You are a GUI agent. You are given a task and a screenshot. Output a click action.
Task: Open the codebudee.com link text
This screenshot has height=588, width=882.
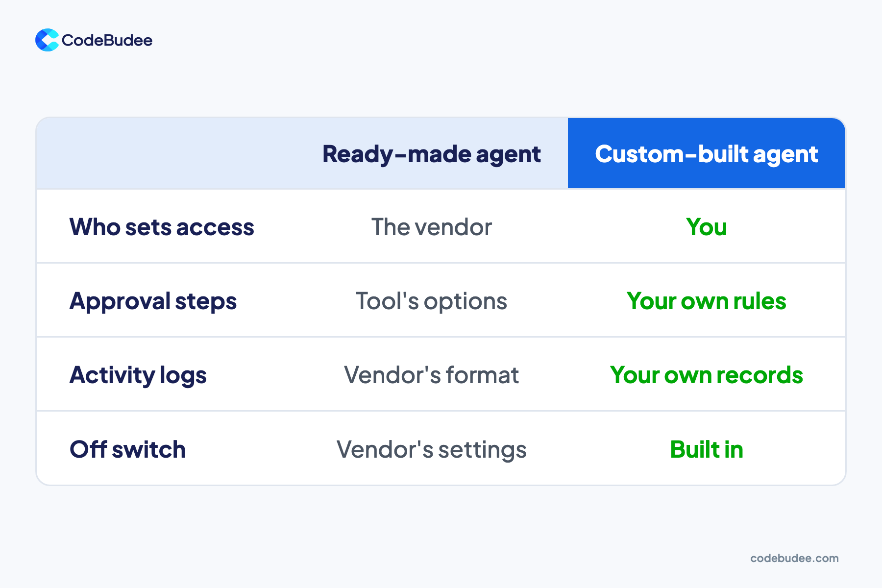794,558
